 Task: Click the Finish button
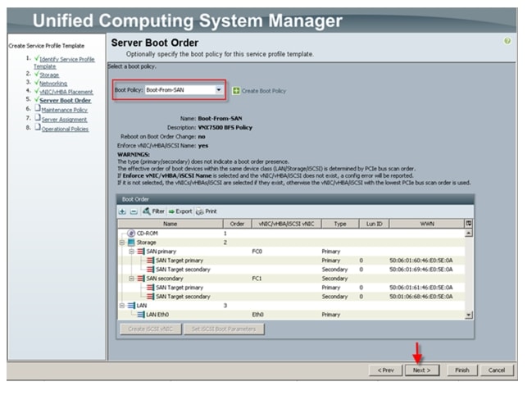(x=462, y=370)
